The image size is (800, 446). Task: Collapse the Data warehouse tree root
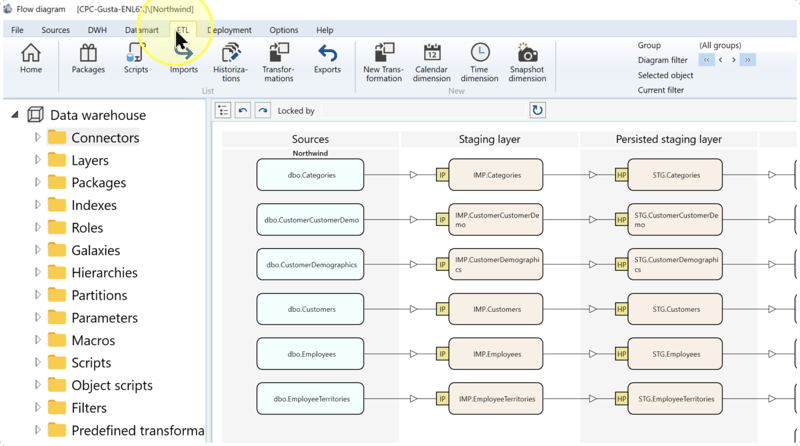15,115
